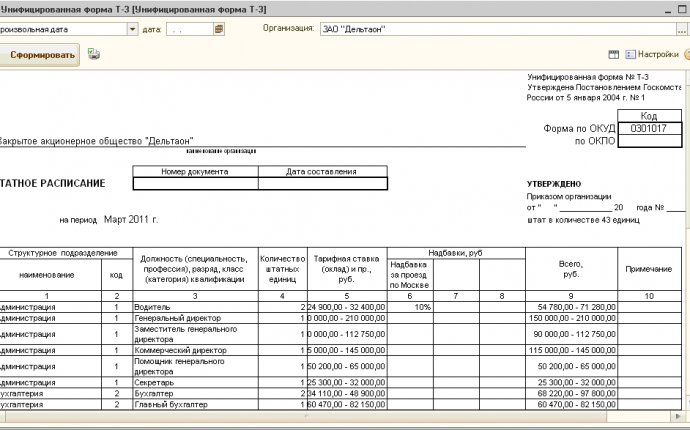Click the УТВЕРЖДЕНО heading
The image size is (690, 430).
tap(554, 184)
